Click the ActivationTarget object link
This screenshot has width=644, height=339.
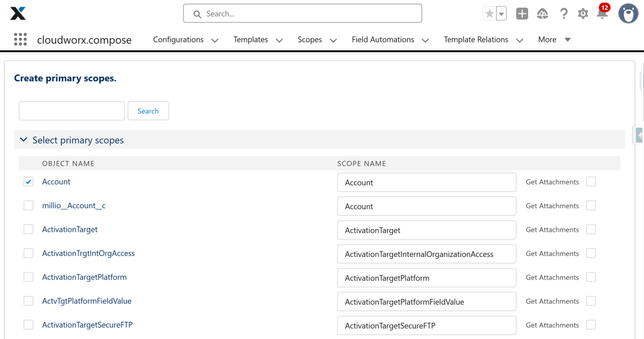70,230
